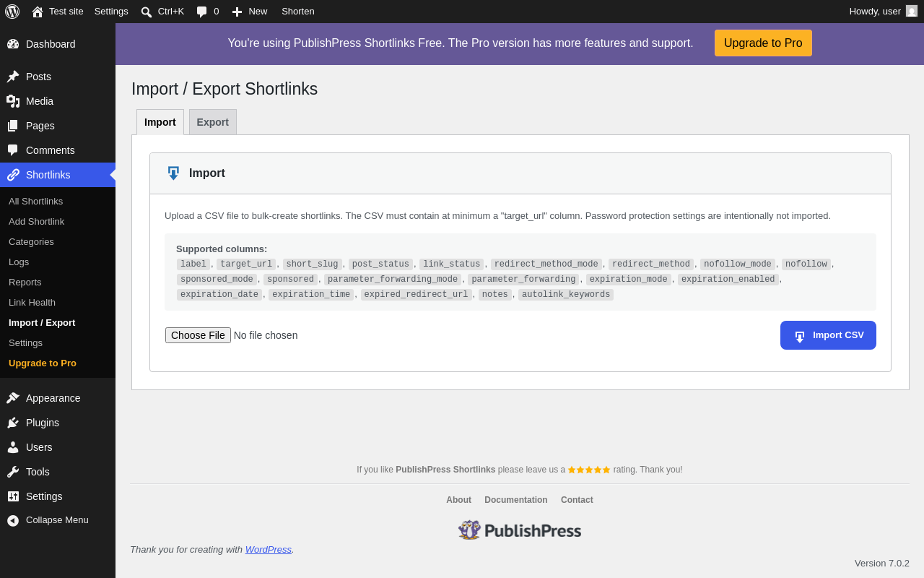Click the Tools wrench icon

(13, 472)
